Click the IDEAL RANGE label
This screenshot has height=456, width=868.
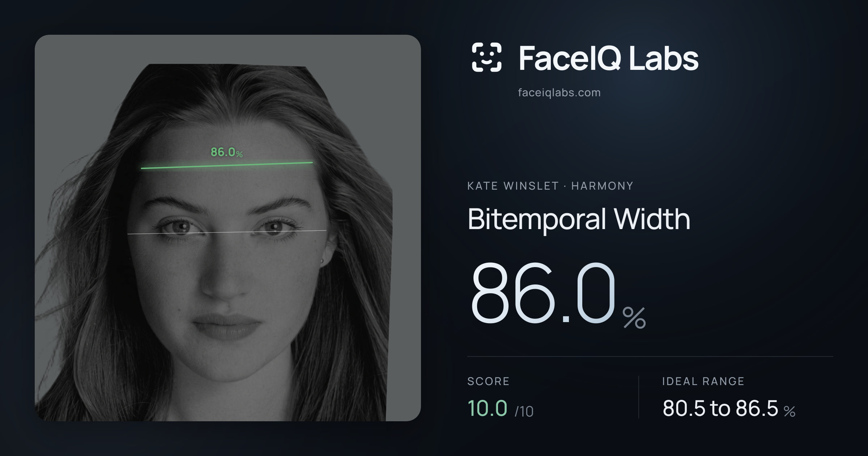(703, 381)
